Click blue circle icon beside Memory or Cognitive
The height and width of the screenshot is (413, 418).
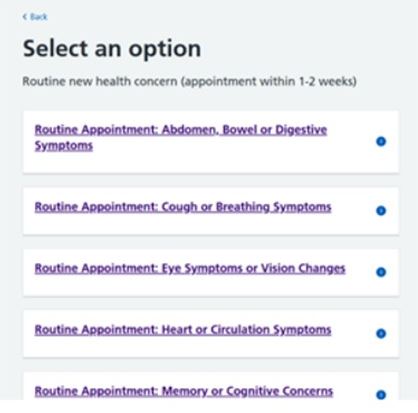(381, 395)
